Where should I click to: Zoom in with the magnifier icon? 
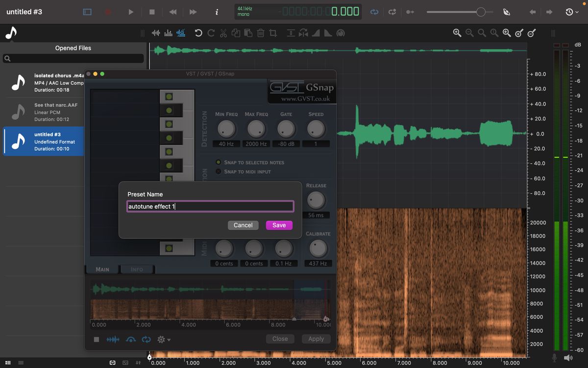coord(457,32)
